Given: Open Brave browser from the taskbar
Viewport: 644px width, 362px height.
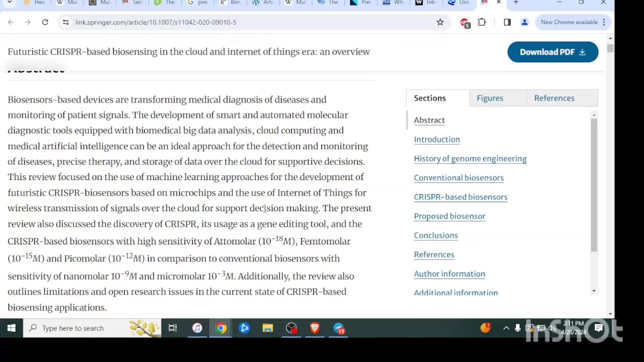Looking at the screenshot, I should point(315,328).
